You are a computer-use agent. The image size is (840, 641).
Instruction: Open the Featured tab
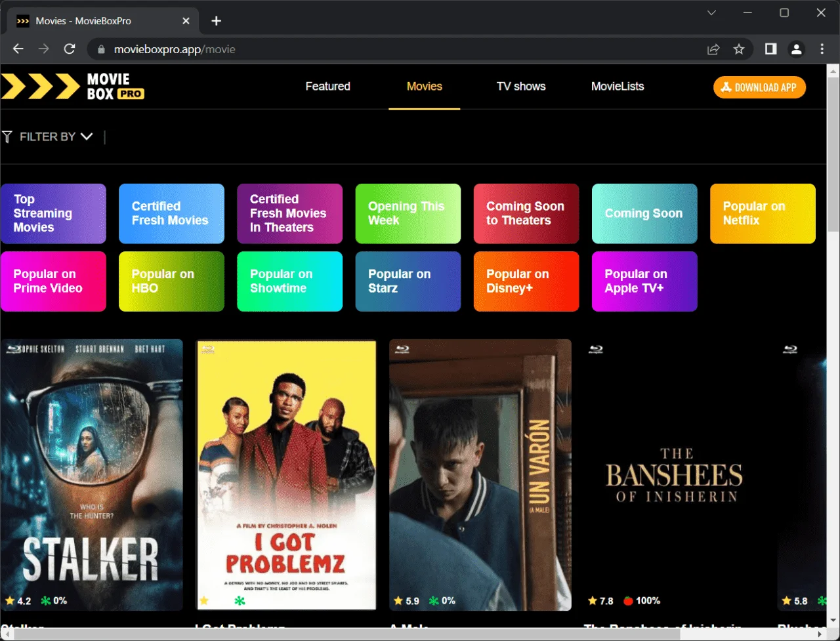[x=327, y=86]
